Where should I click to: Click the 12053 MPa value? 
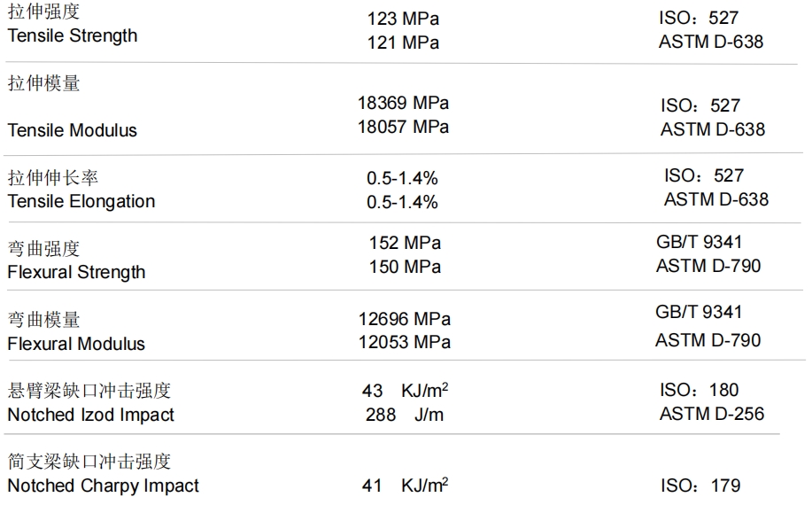click(x=404, y=342)
